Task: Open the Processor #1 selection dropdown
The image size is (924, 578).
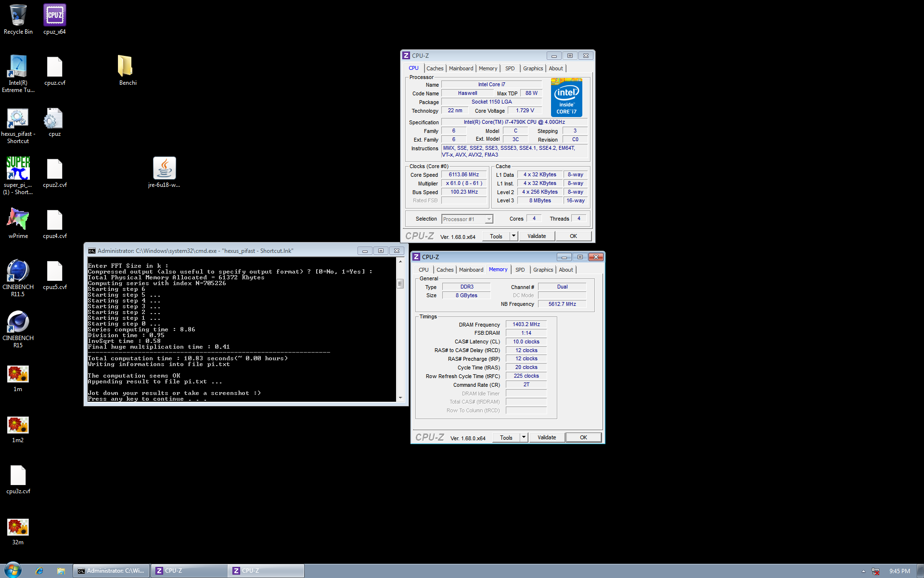Action: [x=467, y=219]
